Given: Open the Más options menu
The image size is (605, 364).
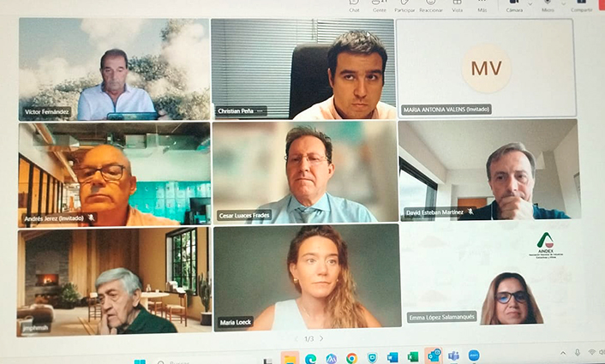Looking at the screenshot, I should (482, 6).
